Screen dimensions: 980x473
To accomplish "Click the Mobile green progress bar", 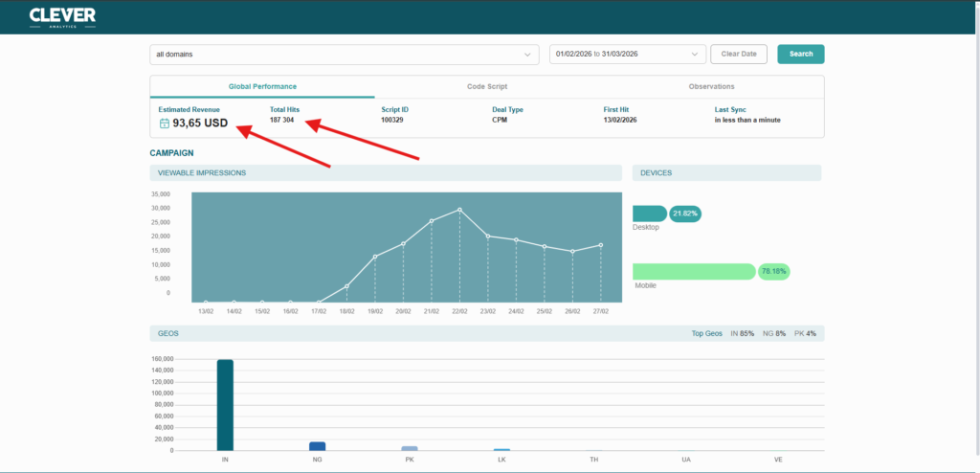I will coord(694,272).
